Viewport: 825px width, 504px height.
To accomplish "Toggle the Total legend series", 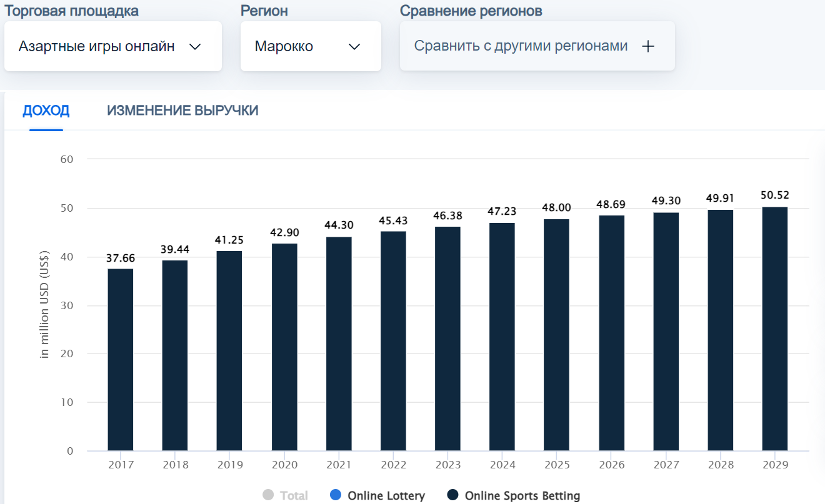I will 286,496.
